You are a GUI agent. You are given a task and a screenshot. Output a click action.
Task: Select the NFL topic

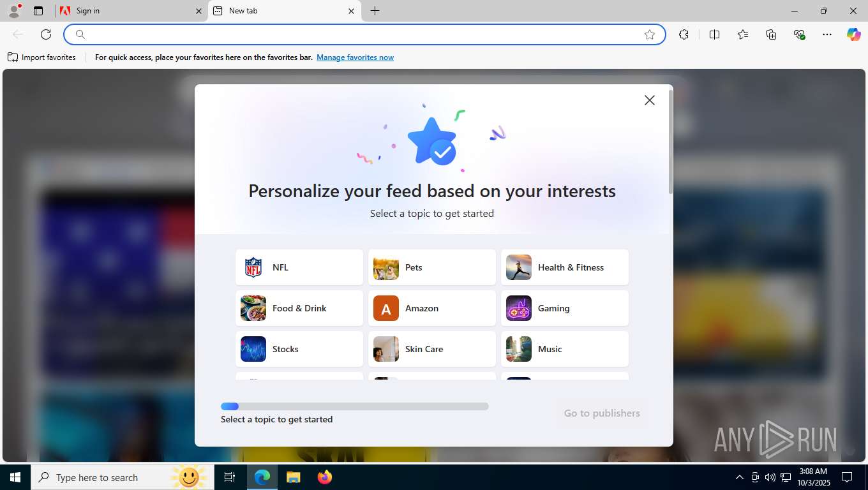tap(299, 267)
